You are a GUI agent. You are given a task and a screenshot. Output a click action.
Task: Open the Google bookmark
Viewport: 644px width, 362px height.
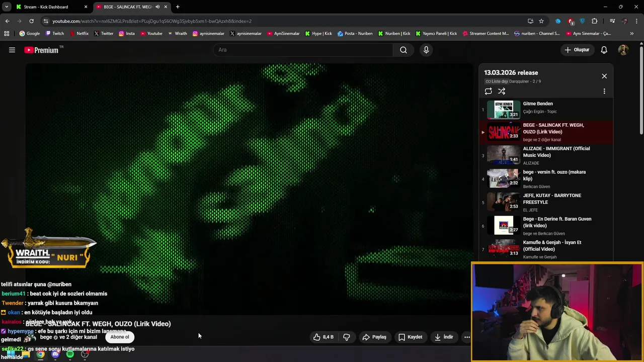coord(29,34)
